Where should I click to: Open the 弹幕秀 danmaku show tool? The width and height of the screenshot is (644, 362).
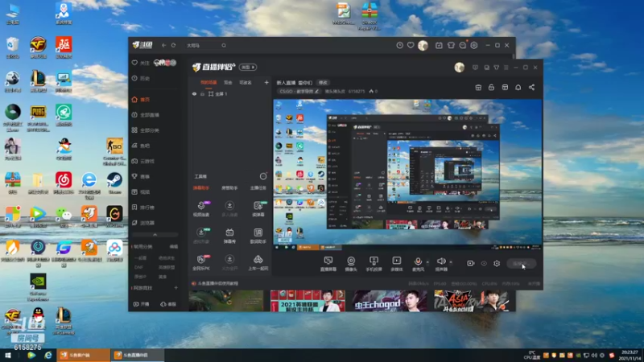(x=229, y=236)
